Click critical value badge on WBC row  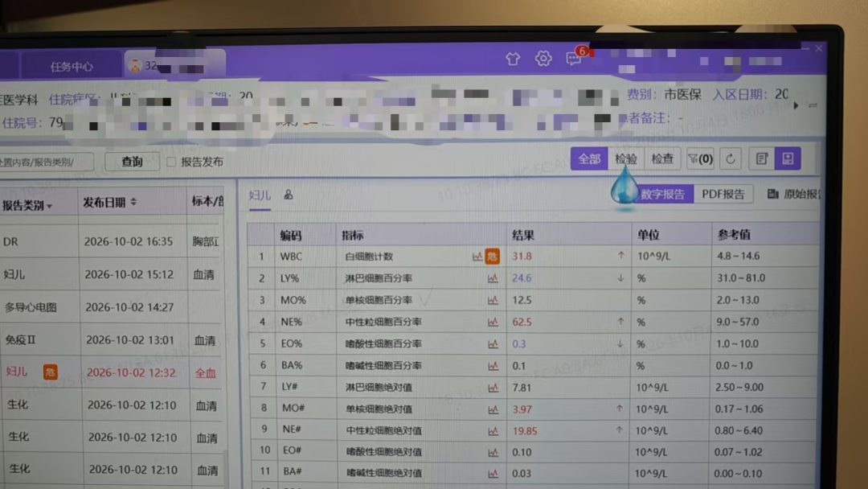[x=492, y=257]
